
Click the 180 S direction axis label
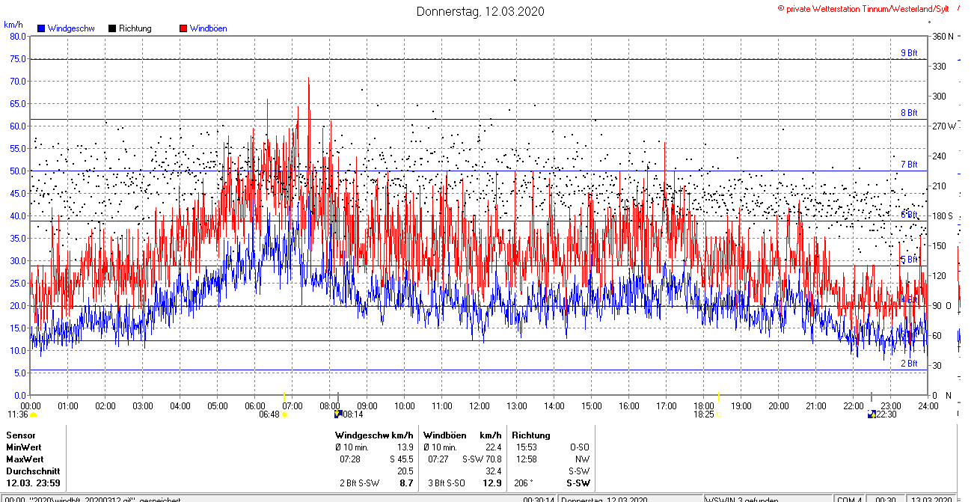coord(943,216)
